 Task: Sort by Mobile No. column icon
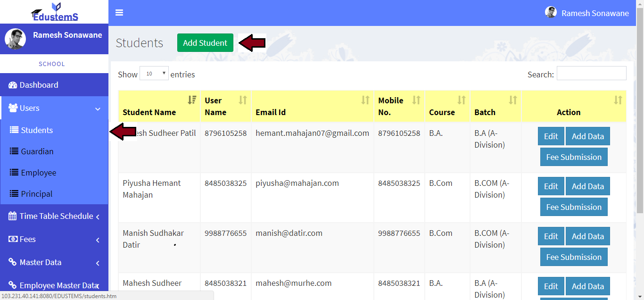(416, 100)
